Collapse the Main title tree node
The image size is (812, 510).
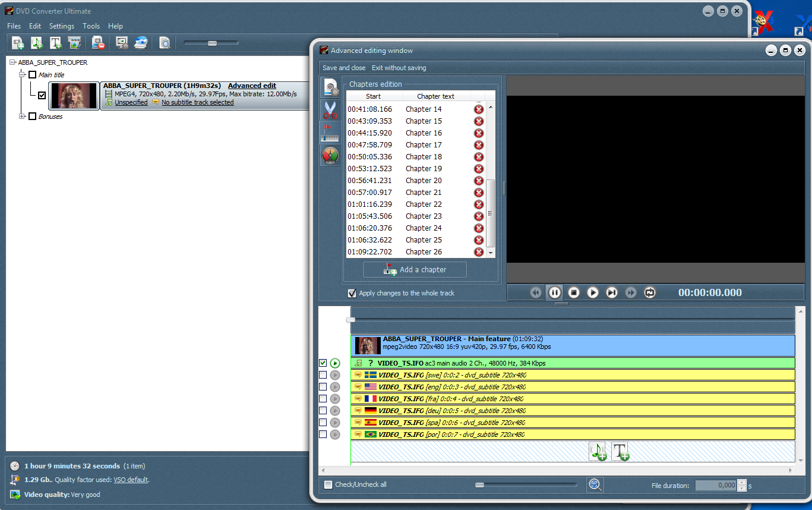coord(23,75)
